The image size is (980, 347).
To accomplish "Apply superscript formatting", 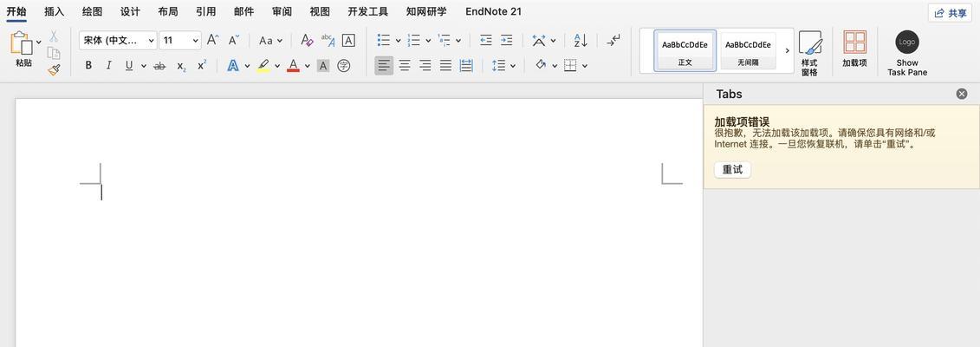I will pos(201,65).
